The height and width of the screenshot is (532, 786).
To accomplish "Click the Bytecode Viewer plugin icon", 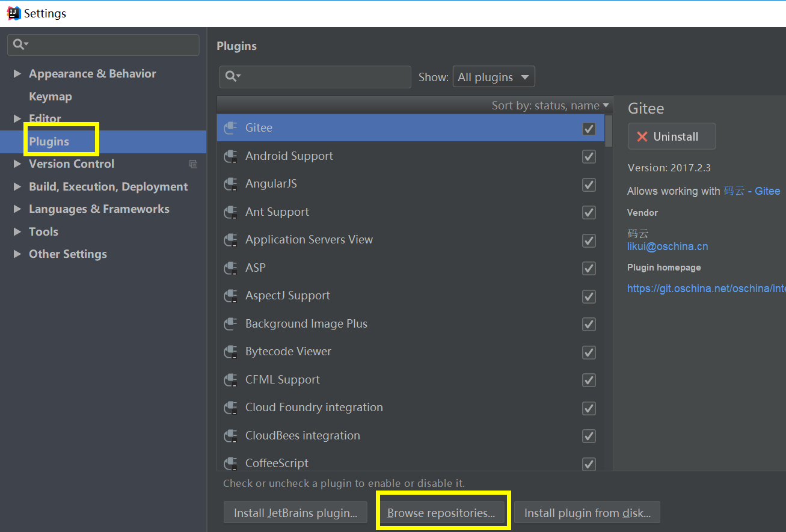I will point(230,352).
